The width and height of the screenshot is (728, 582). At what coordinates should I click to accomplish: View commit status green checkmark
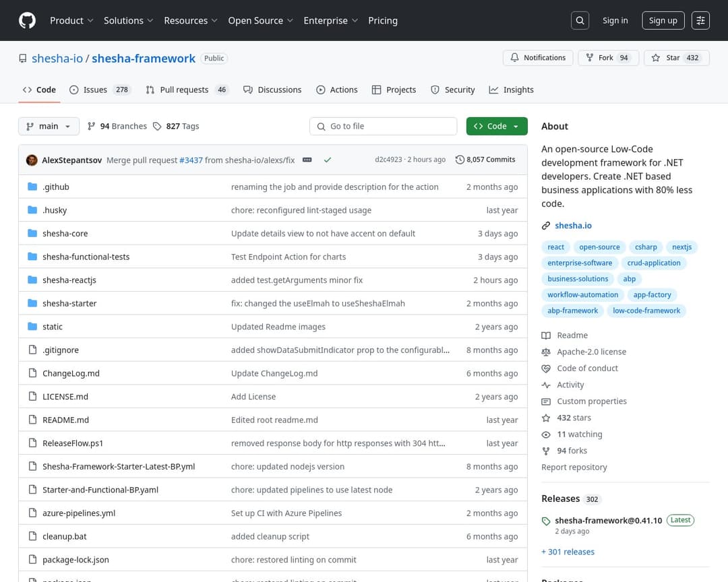click(328, 160)
